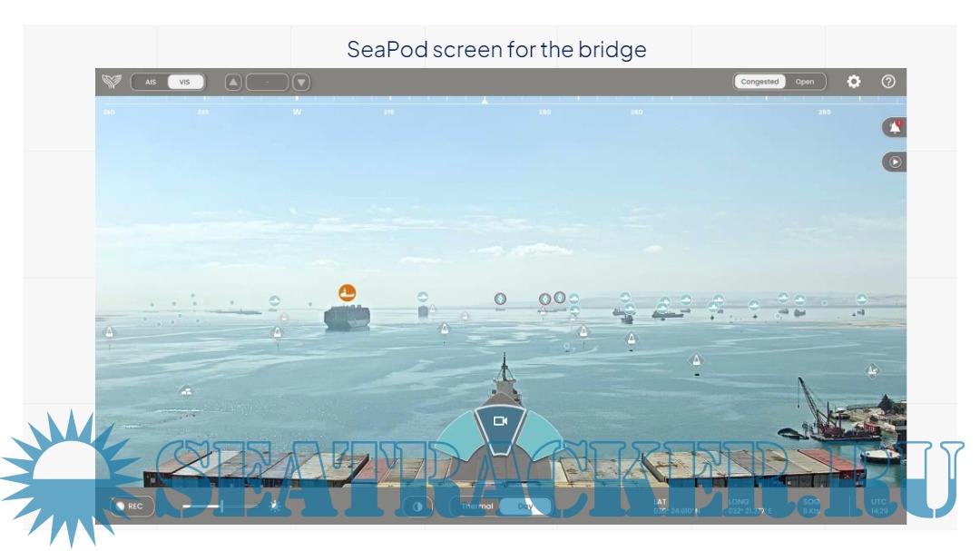Open help via the question mark icon

[x=888, y=82]
